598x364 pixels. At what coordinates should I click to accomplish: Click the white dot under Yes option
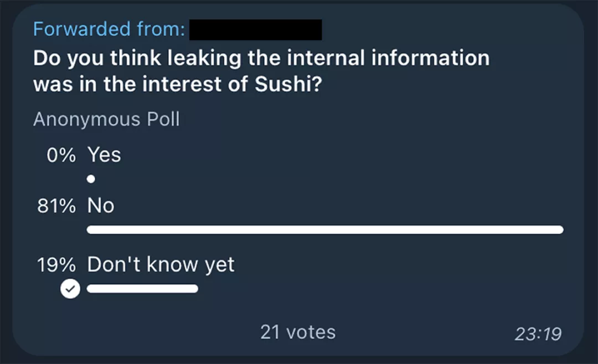pyautogui.click(x=91, y=179)
